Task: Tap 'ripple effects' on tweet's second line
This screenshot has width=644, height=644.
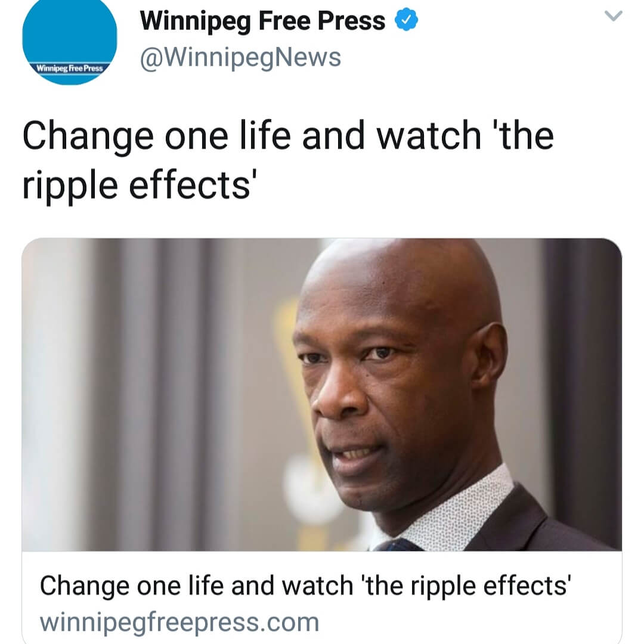Action: click(137, 186)
